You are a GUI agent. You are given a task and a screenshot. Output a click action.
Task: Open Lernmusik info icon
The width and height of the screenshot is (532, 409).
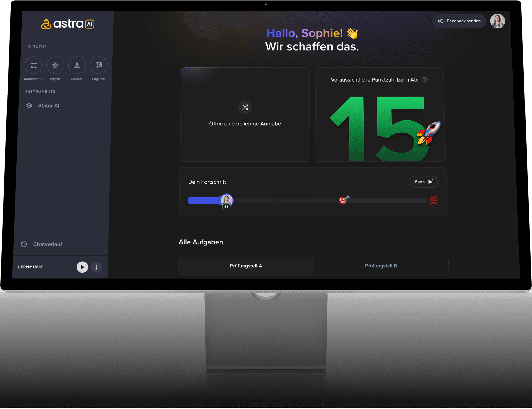tap(96, 267)
